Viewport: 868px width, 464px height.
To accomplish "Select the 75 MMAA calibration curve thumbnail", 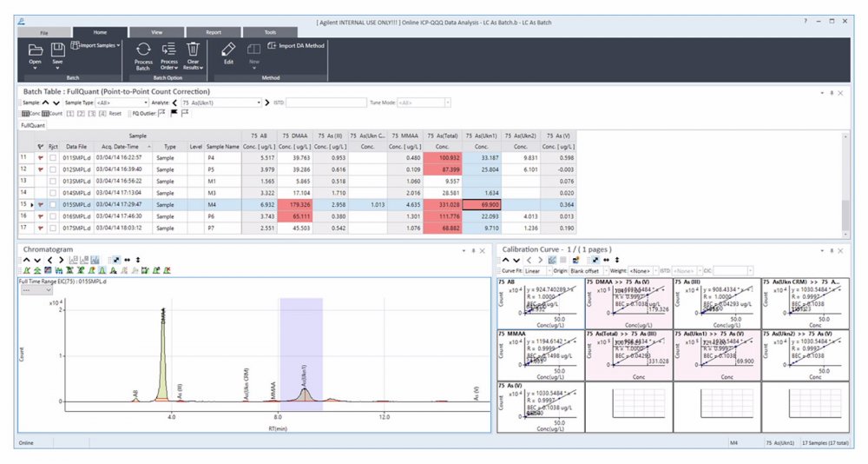I will [541, 355].
